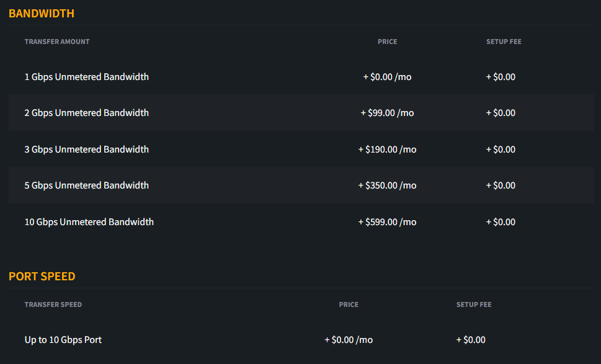Click the + $190.00 /mo price
The height and width of the screenshot is (364, 601).
387,149
